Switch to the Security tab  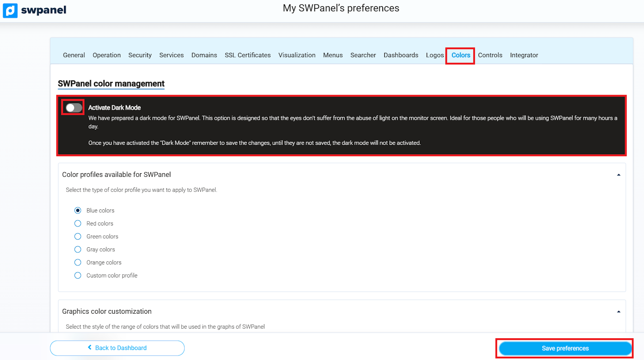click(140, 55)
